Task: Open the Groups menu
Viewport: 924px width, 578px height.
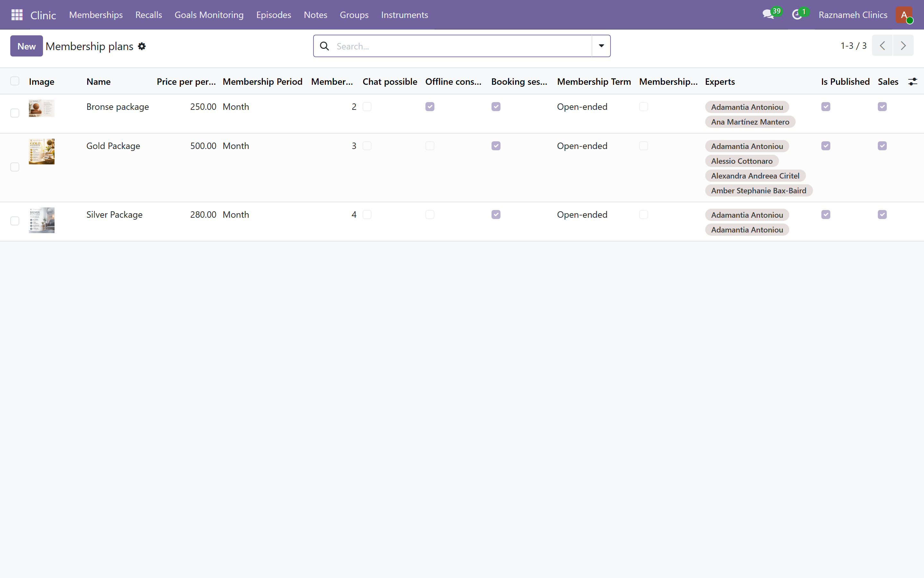Action: point(354,15)
